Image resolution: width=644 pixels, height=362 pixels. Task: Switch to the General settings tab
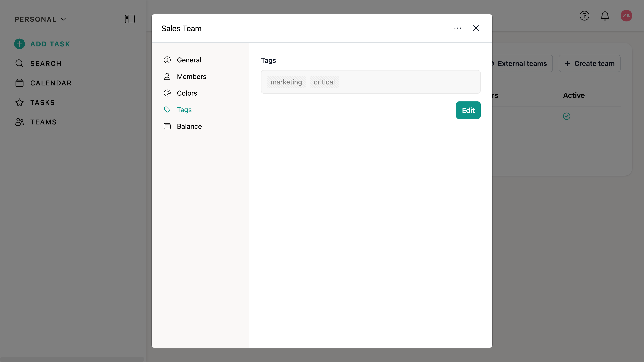pyautogui.click(x=189, y=60)
